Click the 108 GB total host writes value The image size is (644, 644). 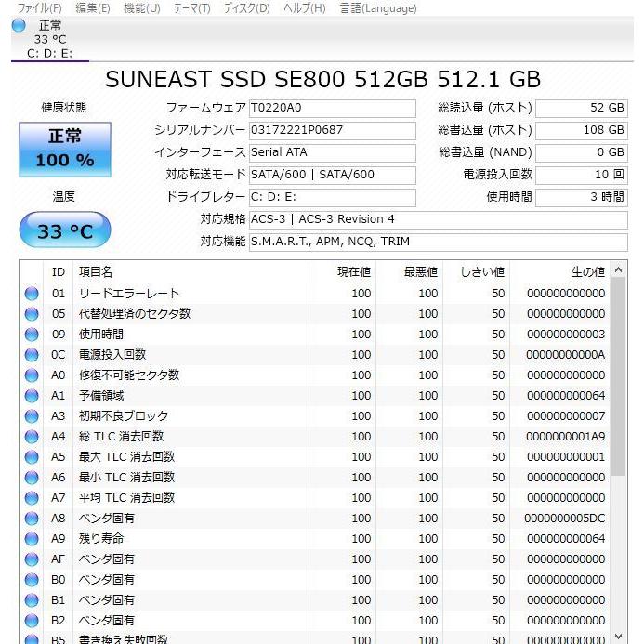(582, 130)
